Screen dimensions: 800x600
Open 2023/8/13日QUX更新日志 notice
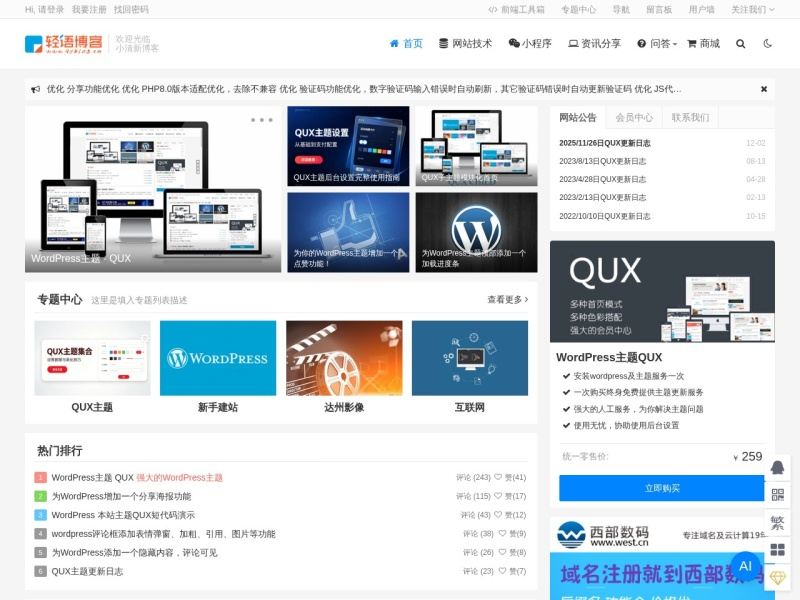click(603, 161)
